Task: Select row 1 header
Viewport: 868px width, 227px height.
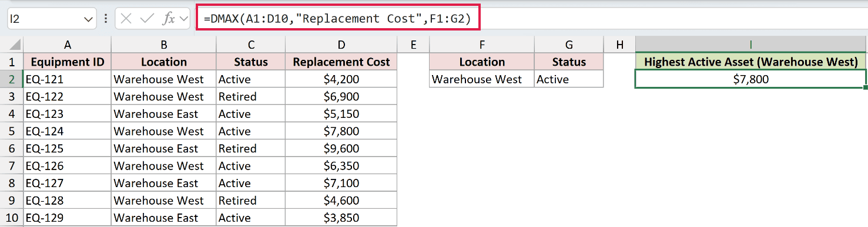Action: coord(12,62)
